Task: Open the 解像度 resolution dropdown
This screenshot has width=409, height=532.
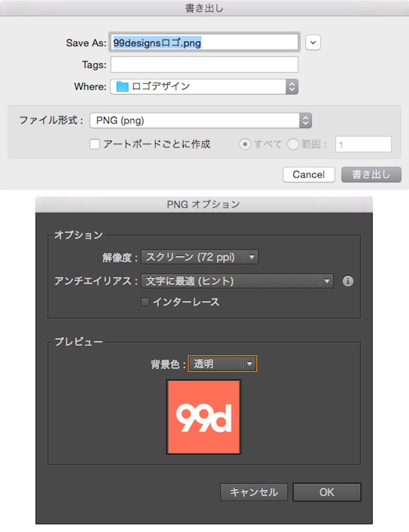Action: [199, 257]
